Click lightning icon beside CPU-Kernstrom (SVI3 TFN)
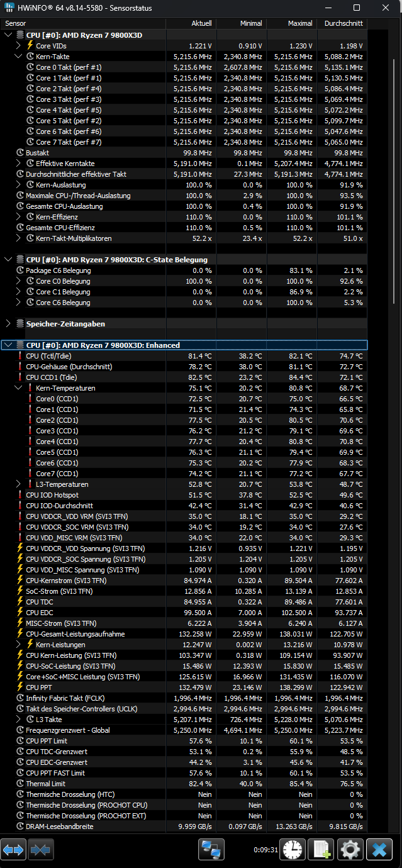 click(x=20, y=581)
